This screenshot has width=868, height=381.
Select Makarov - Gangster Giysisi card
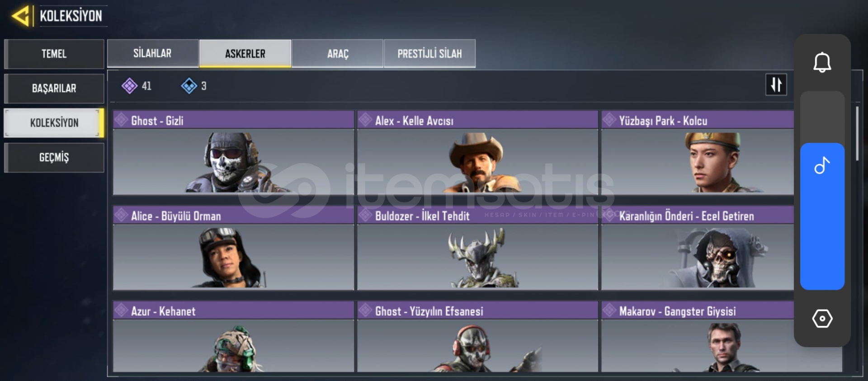pyautogui.click(x=722, y=337)
